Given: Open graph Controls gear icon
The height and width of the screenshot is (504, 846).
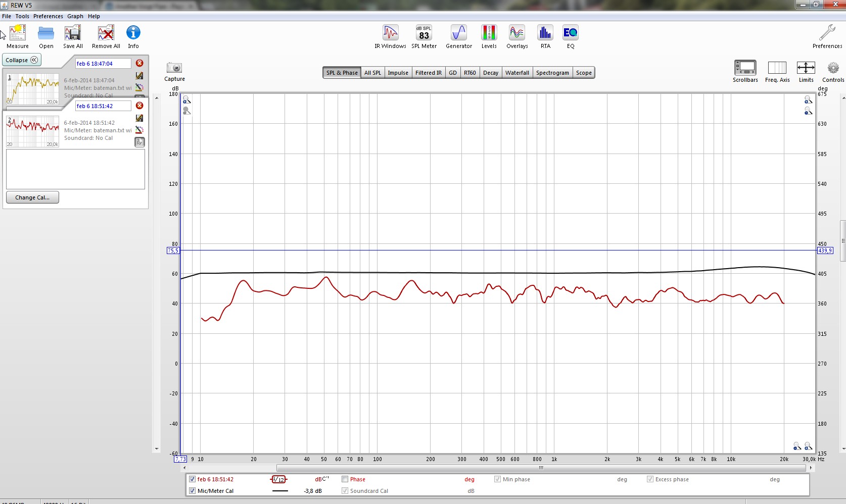Looking at the screenshot, I should click(x=833, y=68).
